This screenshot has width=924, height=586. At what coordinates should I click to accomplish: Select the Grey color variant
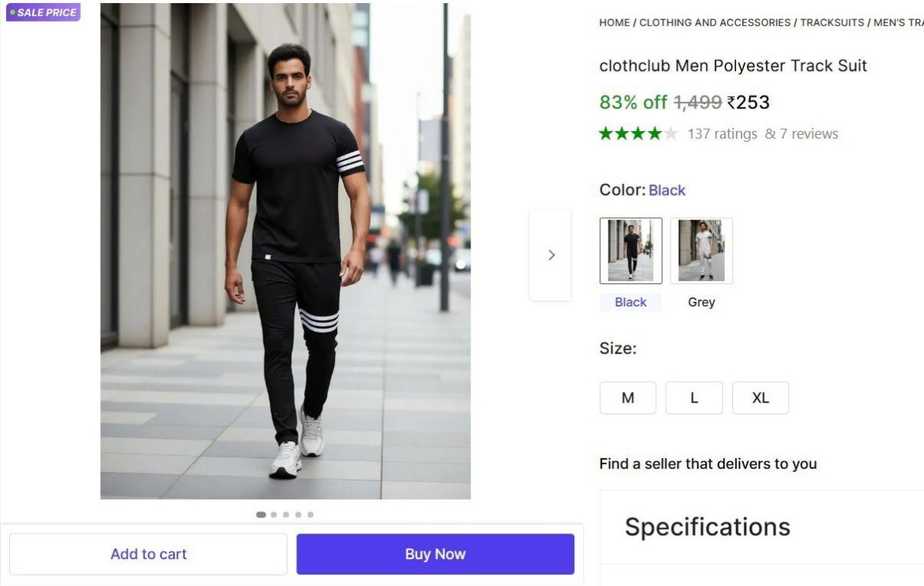(x=701, y=249)
